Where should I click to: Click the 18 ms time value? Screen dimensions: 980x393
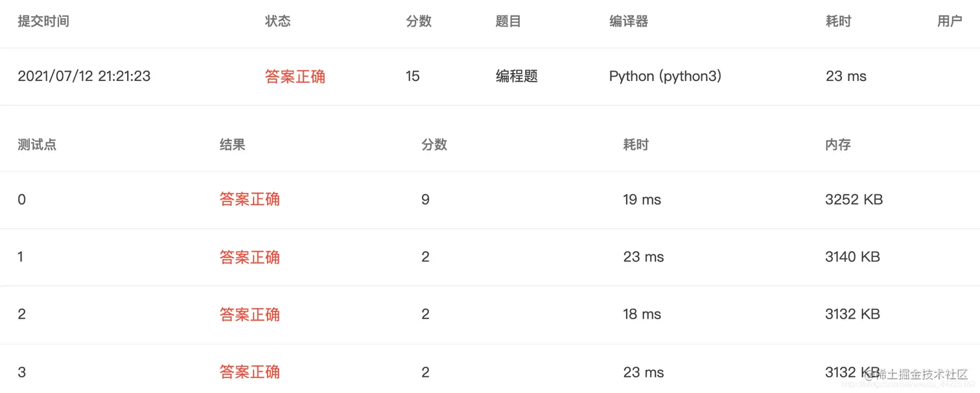(x=642, y=315)
